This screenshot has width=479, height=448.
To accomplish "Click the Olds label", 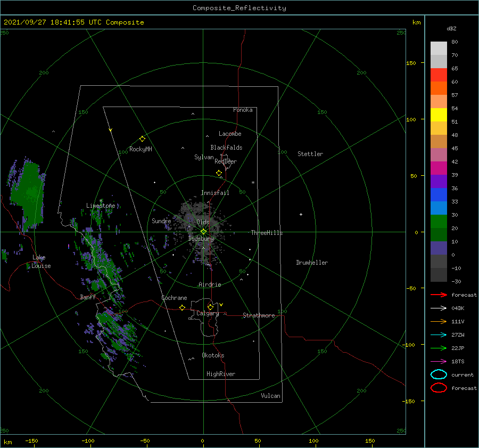I will pos(203,222).
